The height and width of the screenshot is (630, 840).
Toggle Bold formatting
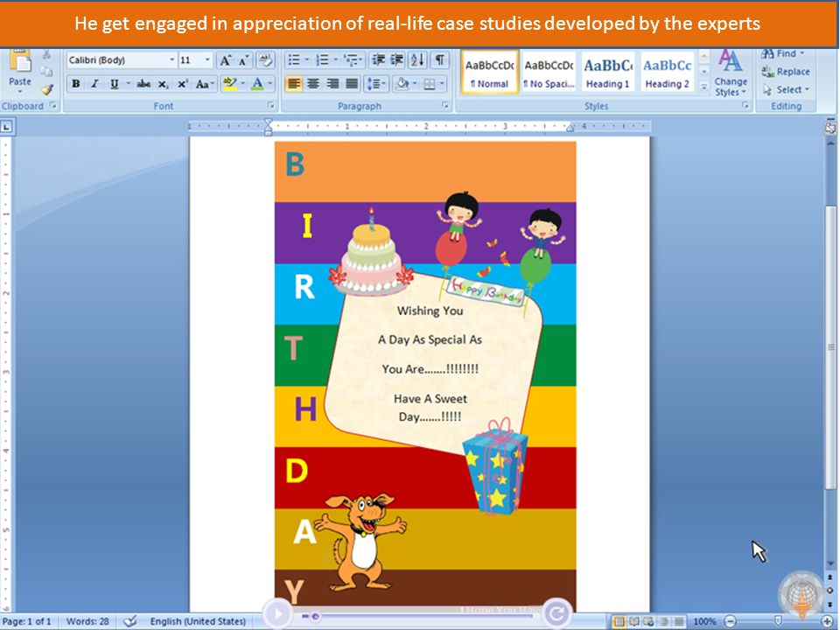tap(76, 84)
